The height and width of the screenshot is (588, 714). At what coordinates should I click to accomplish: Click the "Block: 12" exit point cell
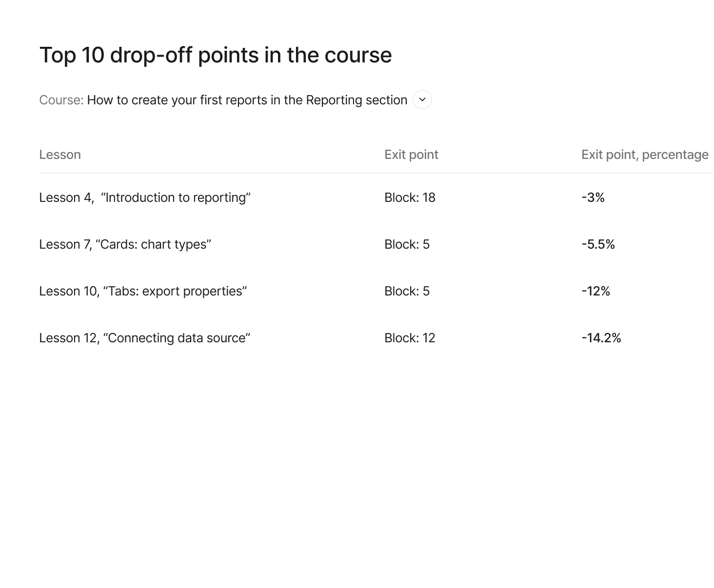tap(410, 338)
